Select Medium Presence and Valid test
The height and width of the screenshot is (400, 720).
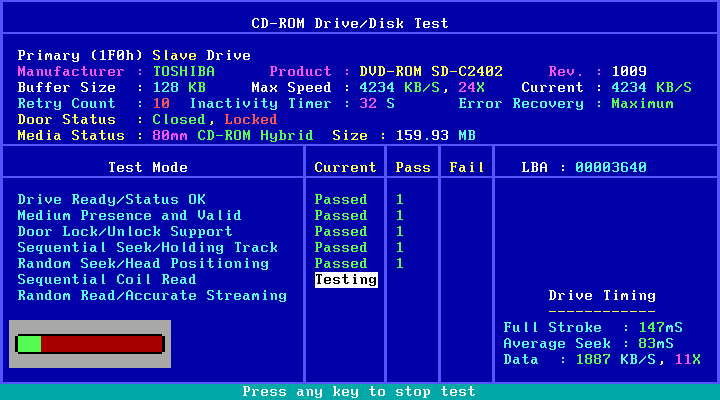coord(129,216)
